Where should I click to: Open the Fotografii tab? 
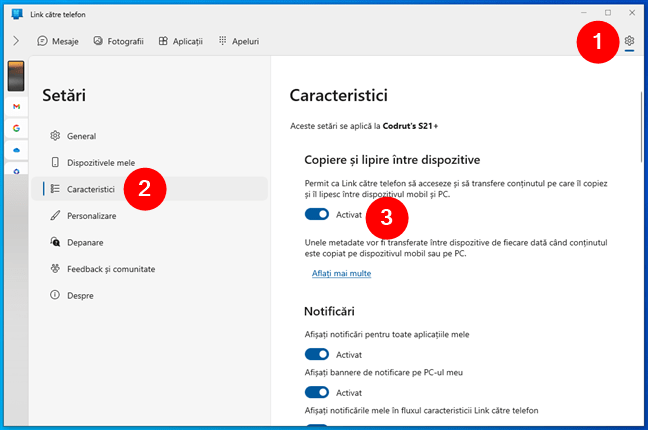(x=118, y=41)
